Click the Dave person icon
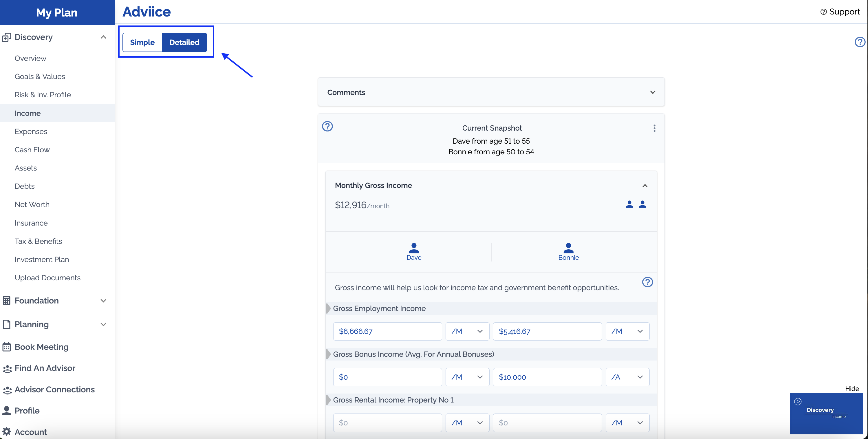 (413, 248)
